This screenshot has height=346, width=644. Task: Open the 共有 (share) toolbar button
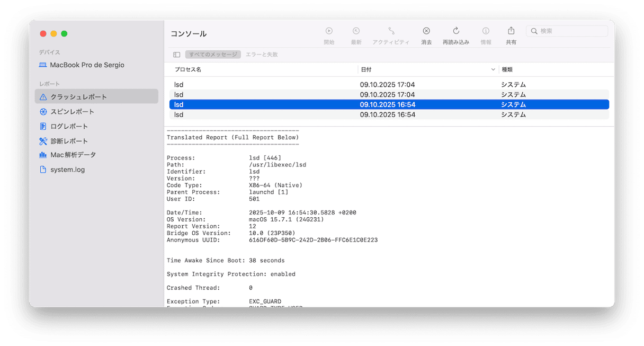pyautogui.click(x=511, y=31)
